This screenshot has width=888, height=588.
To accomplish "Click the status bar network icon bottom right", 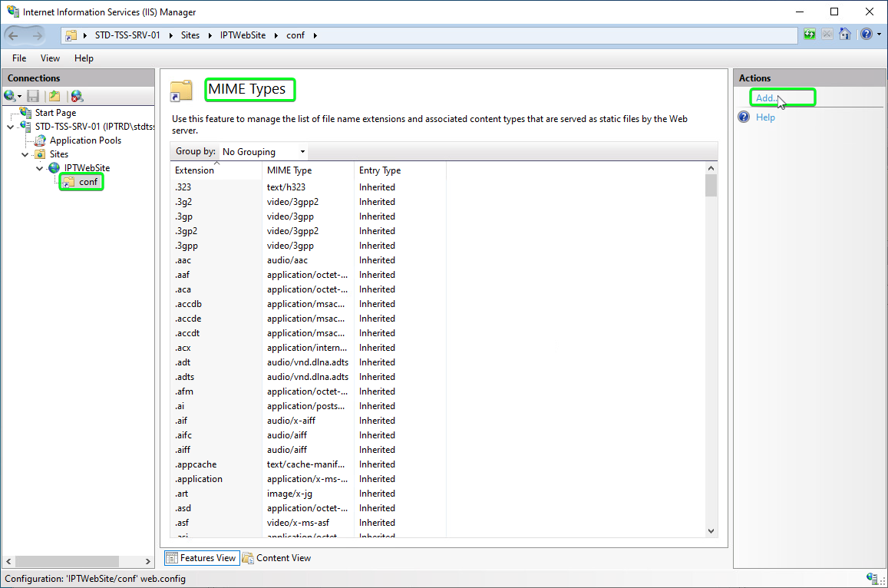I will [872, 578].
